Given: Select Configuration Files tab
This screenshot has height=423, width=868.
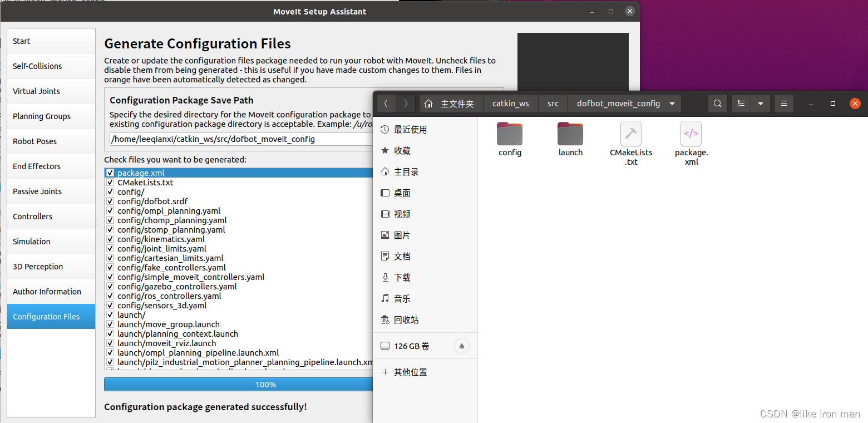Looking at the screenshot, I should [x=51, y=317].
